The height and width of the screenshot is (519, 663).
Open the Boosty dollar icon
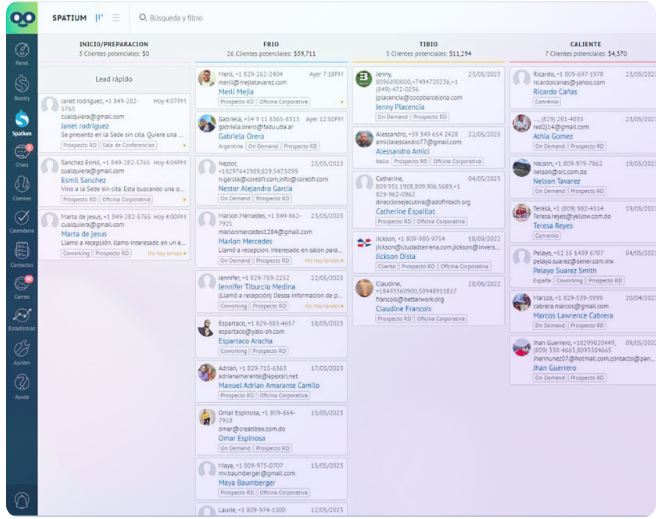pos(21,86)
